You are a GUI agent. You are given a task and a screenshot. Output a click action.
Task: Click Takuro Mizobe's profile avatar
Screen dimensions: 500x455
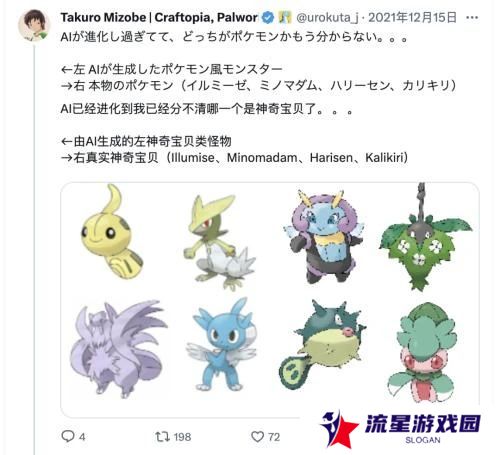33,25
